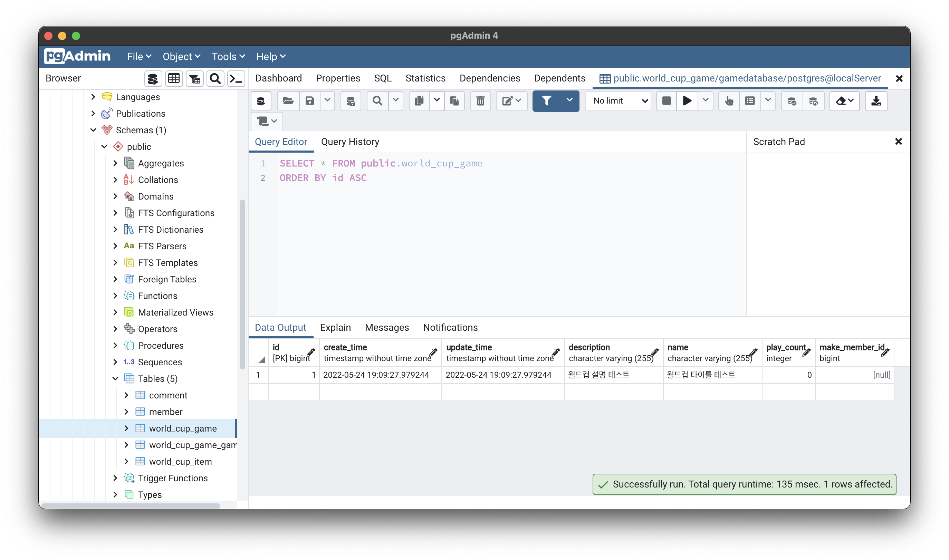Switch to the Statistics tab
The height and width of the screenshot is (560, 949).
point(426,78)
